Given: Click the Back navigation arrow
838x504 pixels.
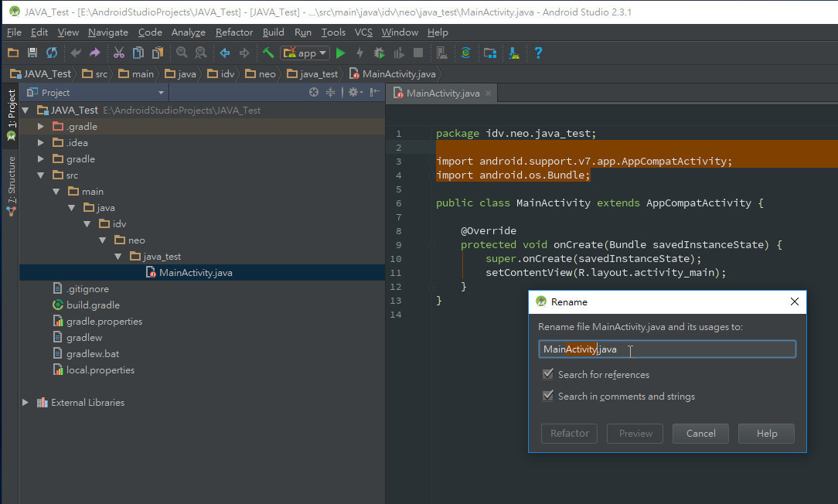Looking at the screenshot, I should pos(225,53).
